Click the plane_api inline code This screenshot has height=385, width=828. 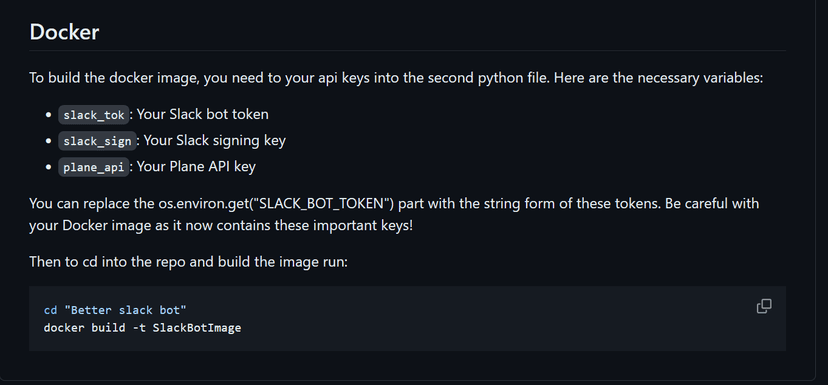[93, 167]
